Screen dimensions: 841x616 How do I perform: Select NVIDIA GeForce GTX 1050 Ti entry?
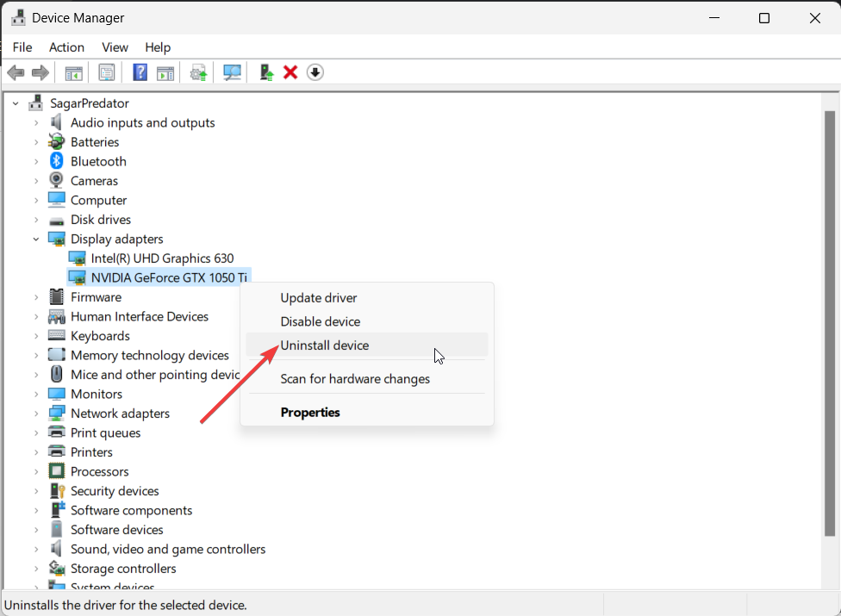[x=159, y=277]
